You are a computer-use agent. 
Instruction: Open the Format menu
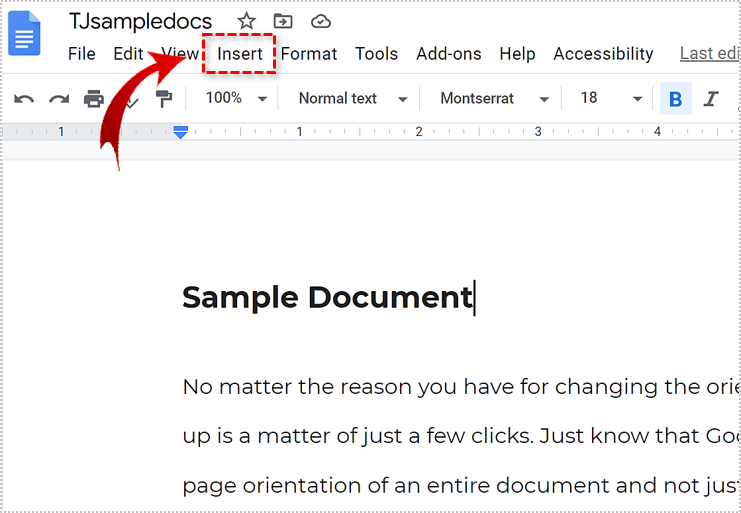pyautogui.click(x=309, y=54)
